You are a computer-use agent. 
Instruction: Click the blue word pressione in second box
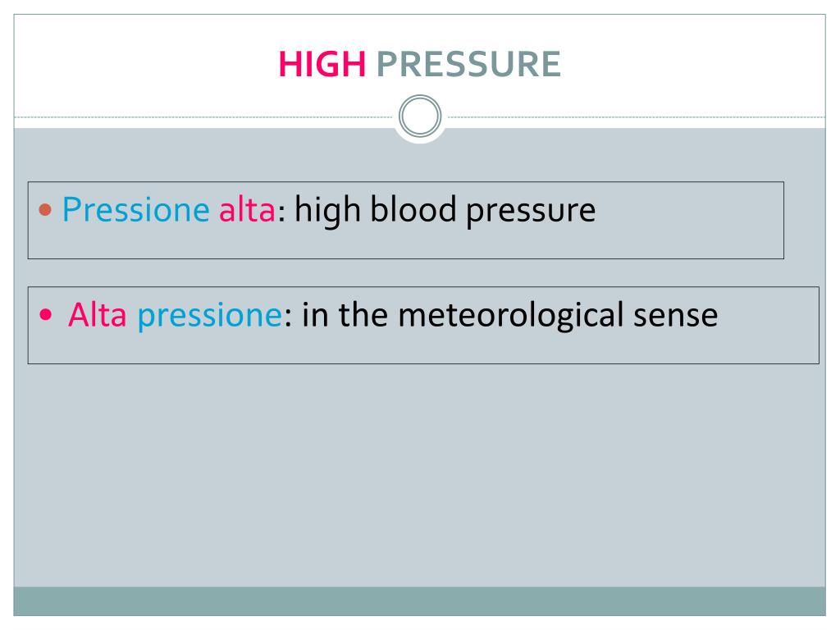coord(210,316)
